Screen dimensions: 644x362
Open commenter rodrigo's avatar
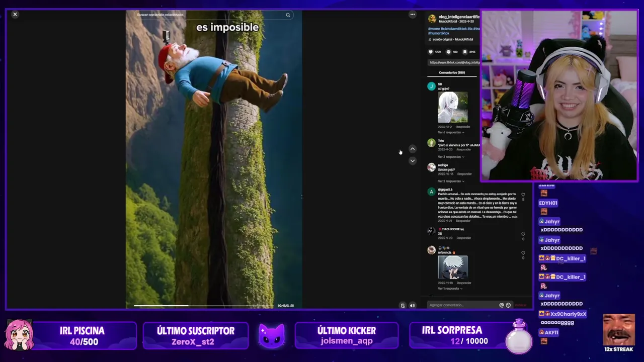[431, 167]
